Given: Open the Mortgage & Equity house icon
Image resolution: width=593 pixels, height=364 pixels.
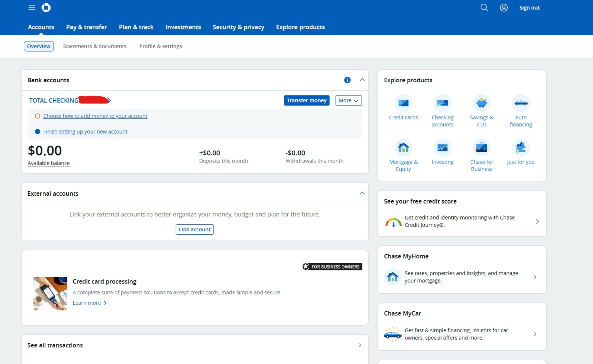Looking at the screenshot, I should pos(403,147).
